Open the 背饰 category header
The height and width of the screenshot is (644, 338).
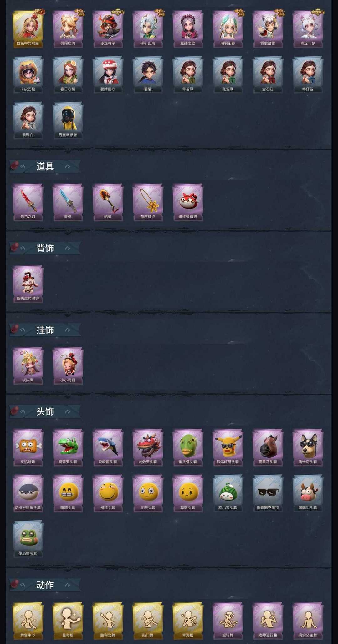(45, 248)
